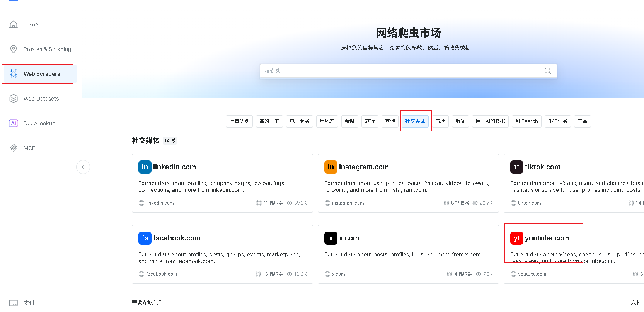
Task: Select the 房地产 category tab
Action: [327, 121]
